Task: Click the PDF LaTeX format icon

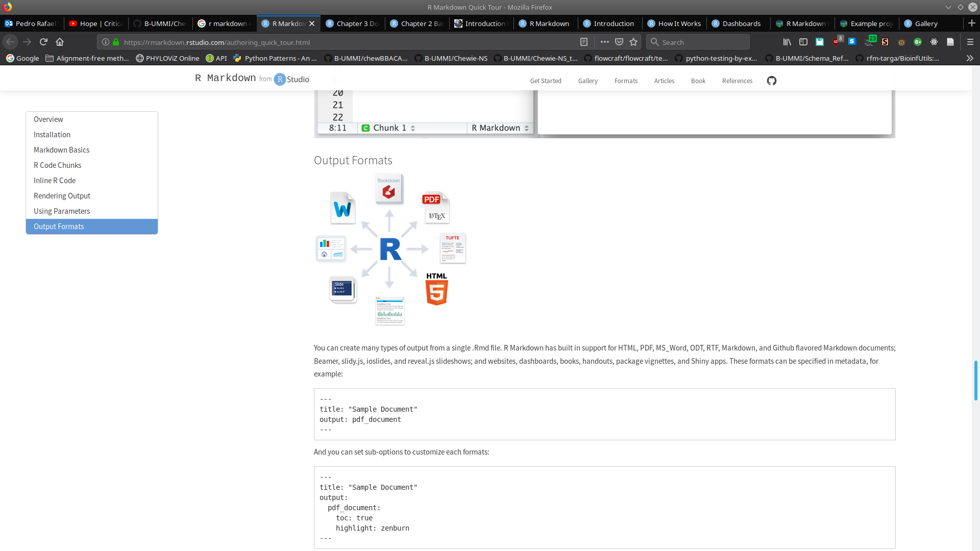Action: [x=436, y=208]
